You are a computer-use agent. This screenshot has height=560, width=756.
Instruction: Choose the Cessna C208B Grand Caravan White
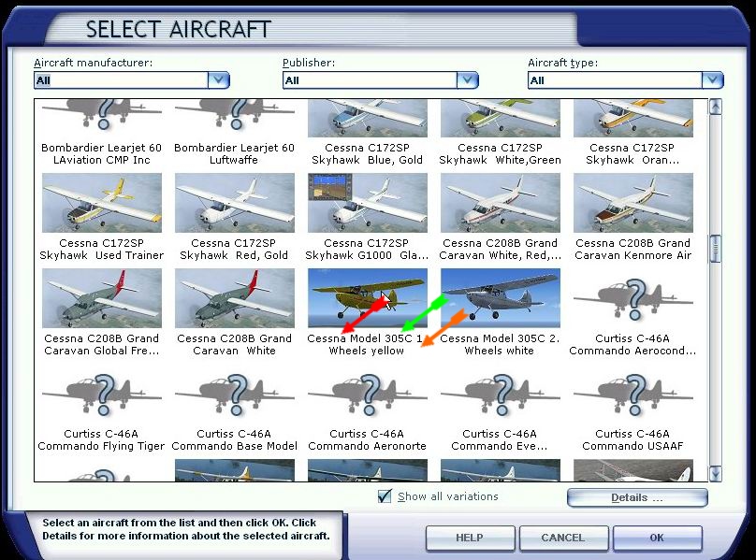(x=234, y=297)
